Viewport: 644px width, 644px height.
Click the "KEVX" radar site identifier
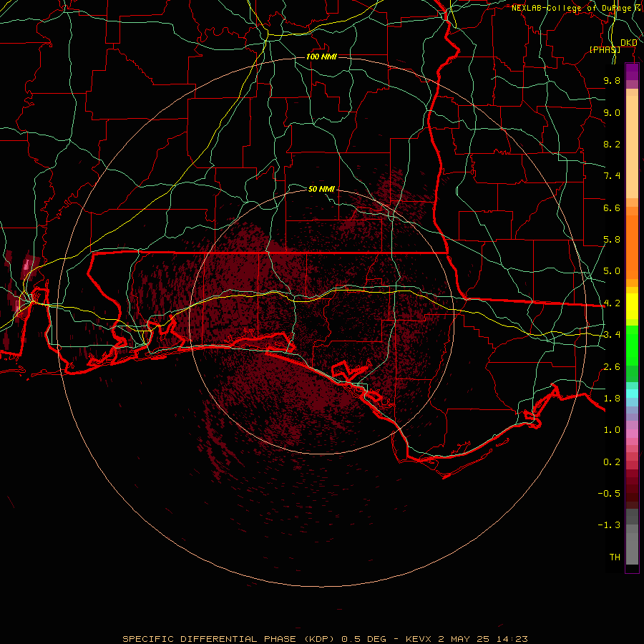point(419,639)
